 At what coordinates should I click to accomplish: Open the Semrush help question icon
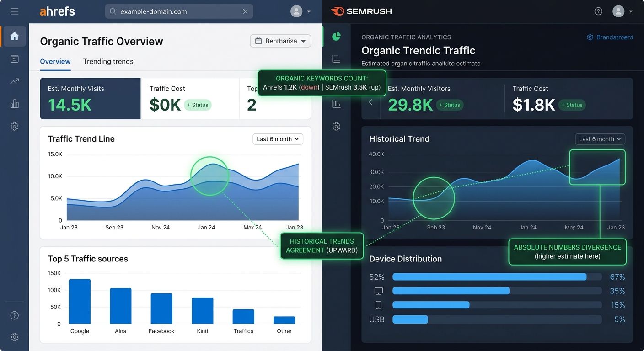click(x=598, y=11)
